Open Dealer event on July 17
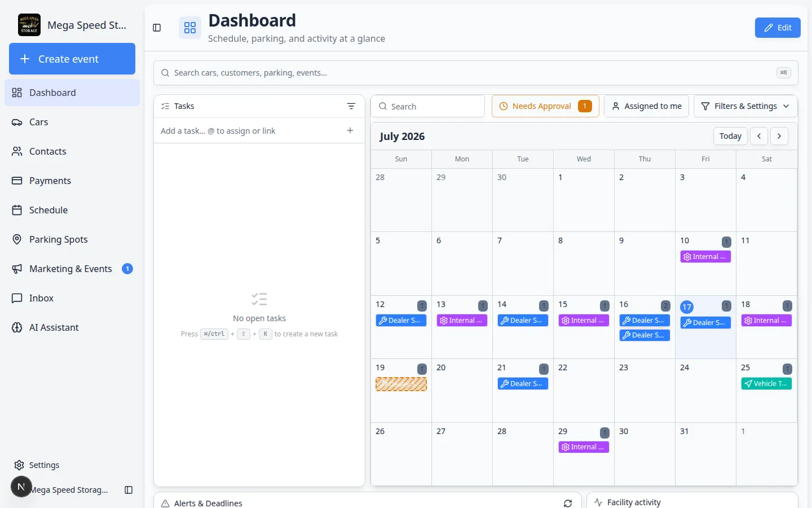812x508 pixels. tap(705, 323)
